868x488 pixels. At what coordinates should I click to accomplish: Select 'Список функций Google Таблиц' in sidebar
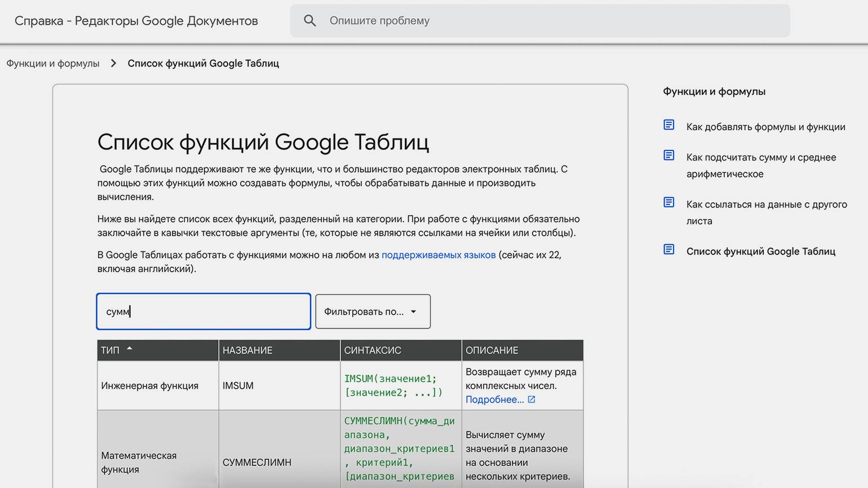pyautogui.click(x=760, y=251)
